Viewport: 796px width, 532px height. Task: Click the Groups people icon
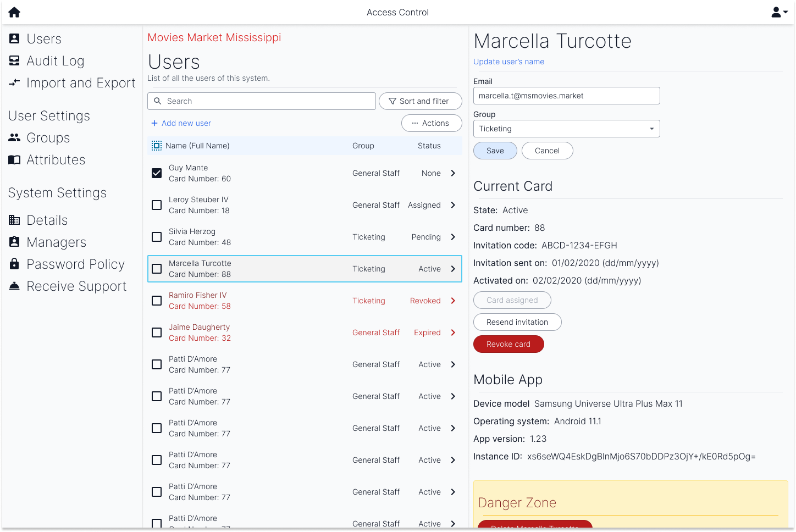pyautogui.click(x=15, y=138)
